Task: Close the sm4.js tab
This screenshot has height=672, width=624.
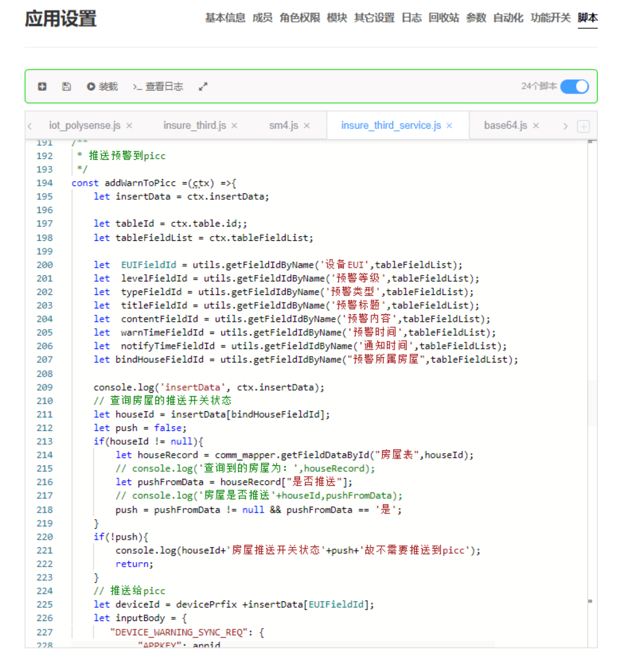Action: pos(307,126)
